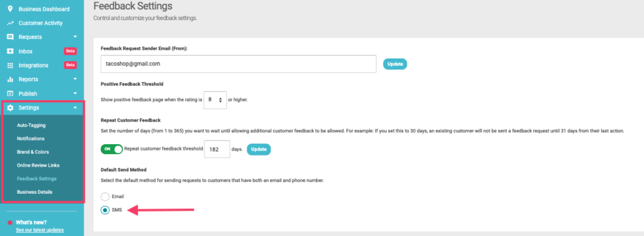This screenshot has width=644, height=236.
Task: Click the Feedback Request Sender Email label
Action: pos(144,48)
